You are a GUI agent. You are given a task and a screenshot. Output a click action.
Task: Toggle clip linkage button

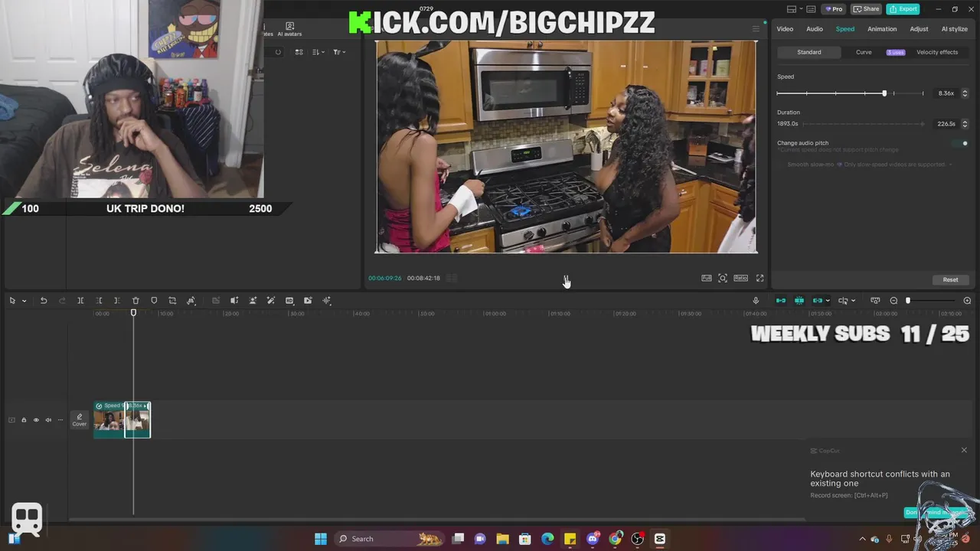coord(818,301)
